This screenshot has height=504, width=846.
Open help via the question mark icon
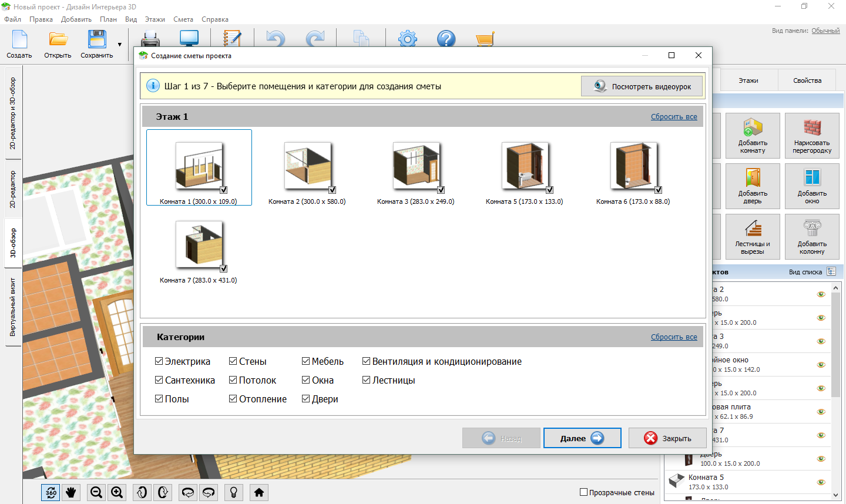[446, 39]
